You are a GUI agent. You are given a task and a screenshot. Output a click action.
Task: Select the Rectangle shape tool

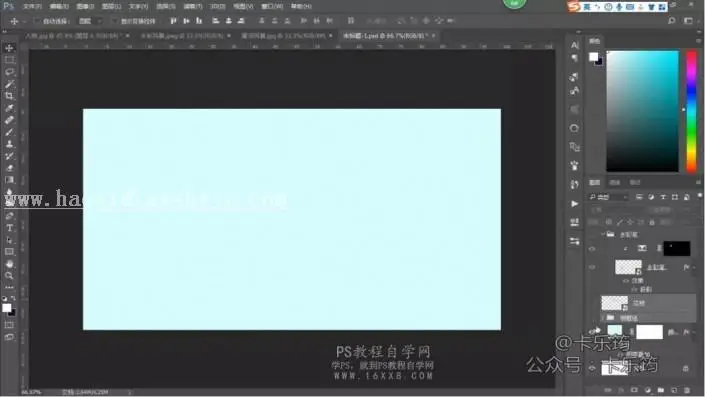(9, 252)
